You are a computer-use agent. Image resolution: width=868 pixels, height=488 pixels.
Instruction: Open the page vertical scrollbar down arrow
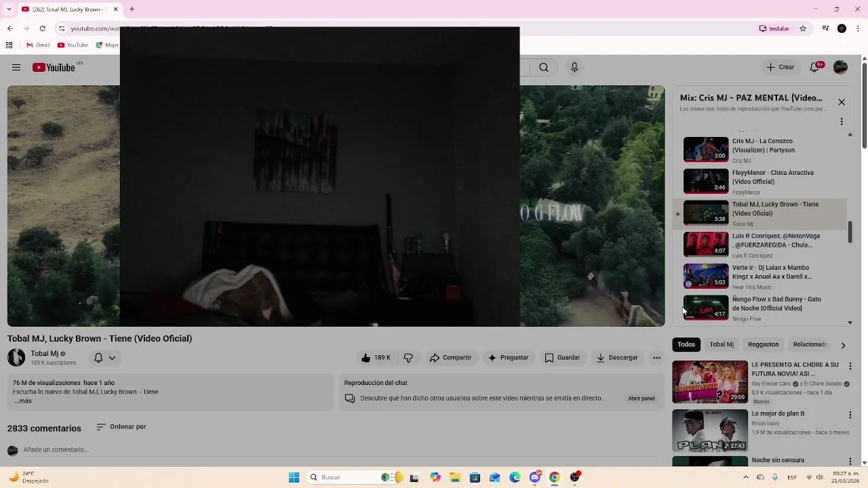[x=863, y=462]
